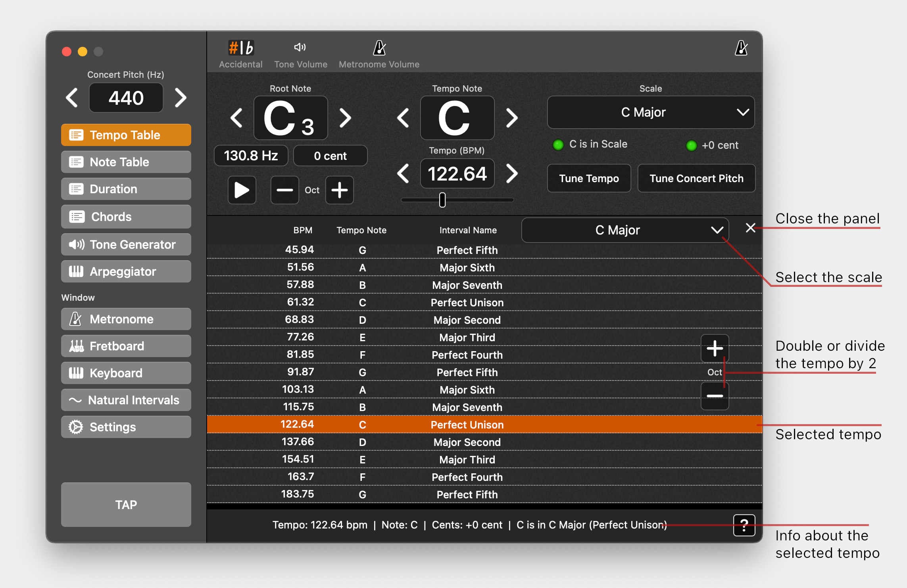Open Metronome Volume toolbar icon
The width and height of the screenshot is (907, 588).
[379, 48]
